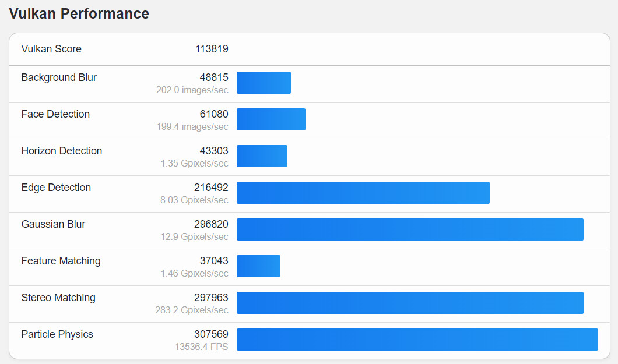Screen dimensions: 618x364
Task: Click the 1.35 Gpixels/sec value
Action: (194, 163)
